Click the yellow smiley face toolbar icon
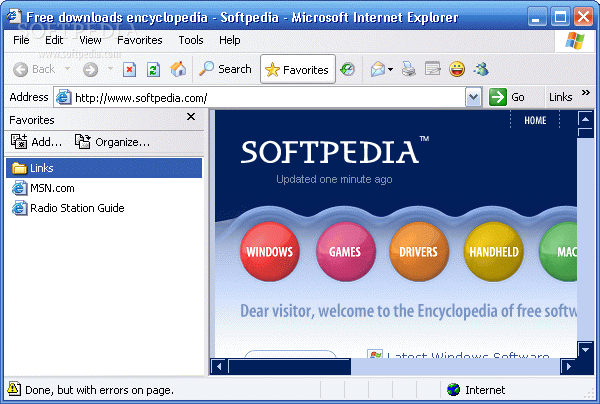The width and height of the screenshot is (600, 404). [457, 69]
